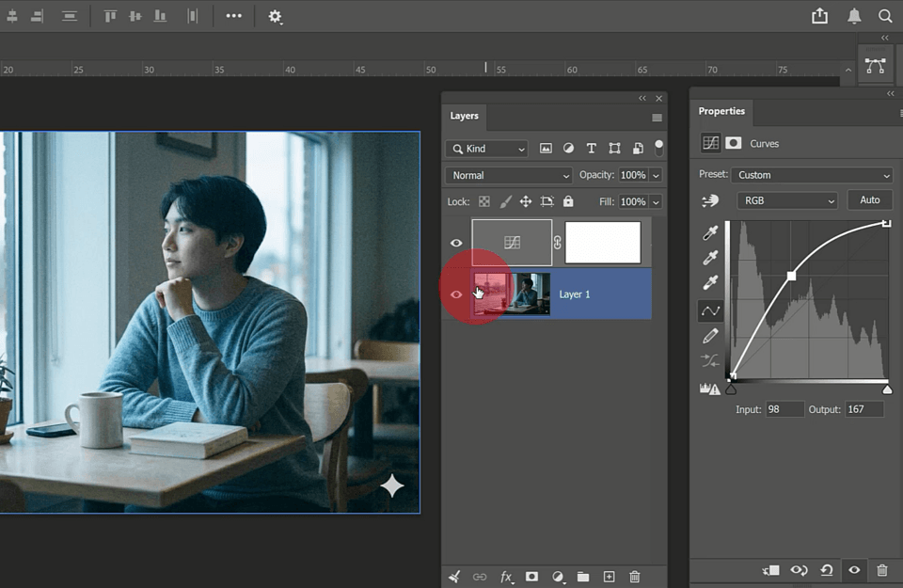Screen dimensions: 903x588
Task: Open the Opacity slider dropdown arrow
Action: click(656, 175)
